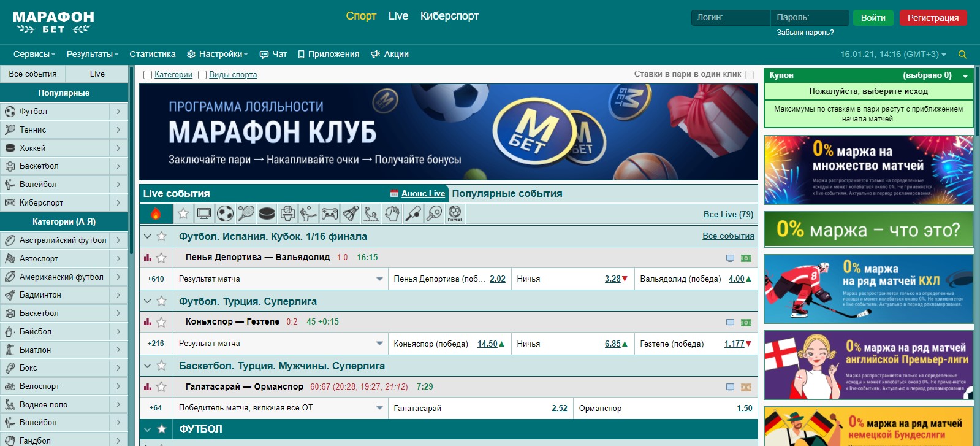The image size is (980, 446).
Task: Click the flame popular live events icon
Action: [156, 213]
